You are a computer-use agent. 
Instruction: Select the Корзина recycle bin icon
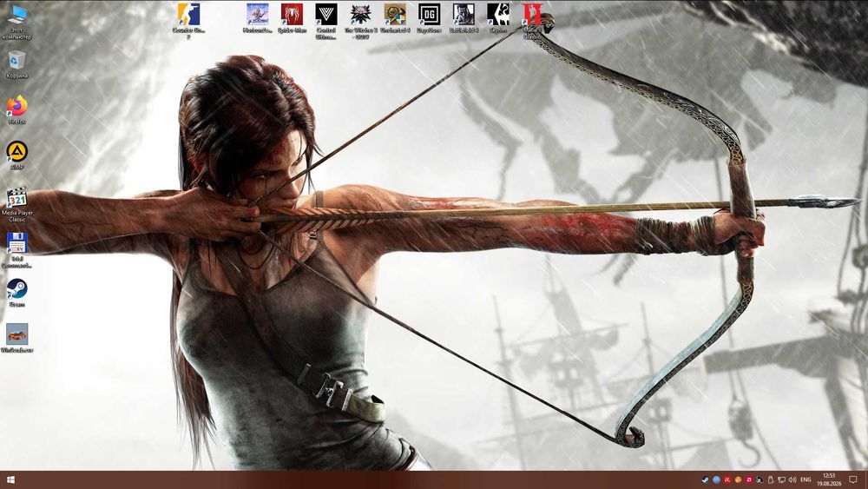[x=17, y=65]
